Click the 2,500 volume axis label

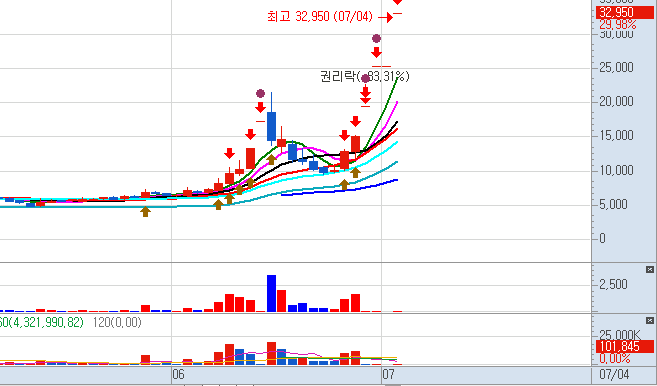click(613, 285)
